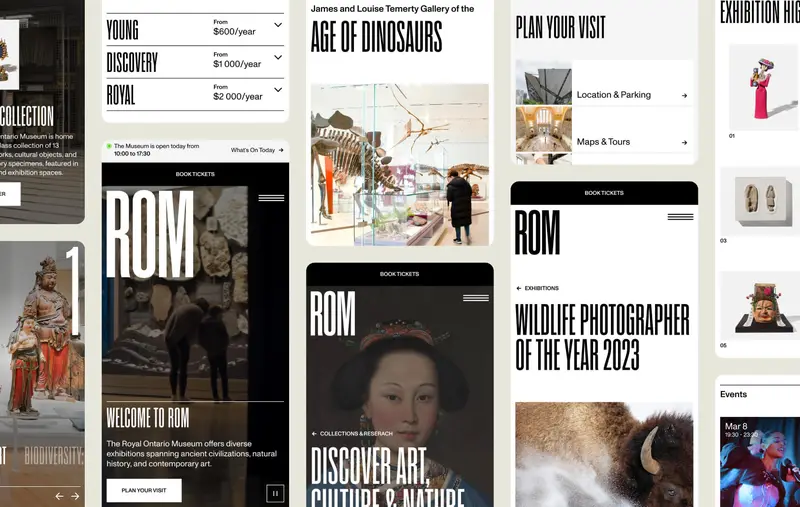Click the Age of Dinosaurs gallery photo
The height and width of the screenshot is (507, 800).
click(x=399, y=164)
